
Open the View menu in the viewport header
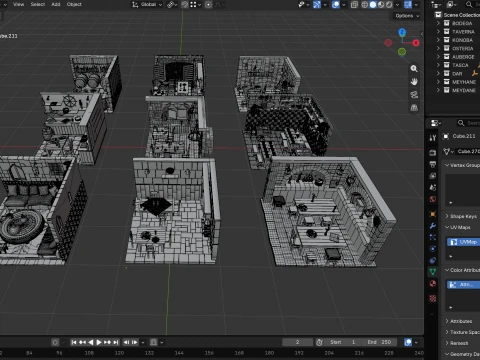(18, 4)
